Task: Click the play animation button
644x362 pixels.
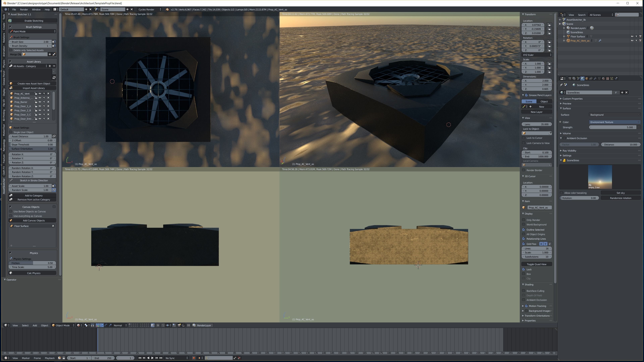Action: tap(152, 358)
